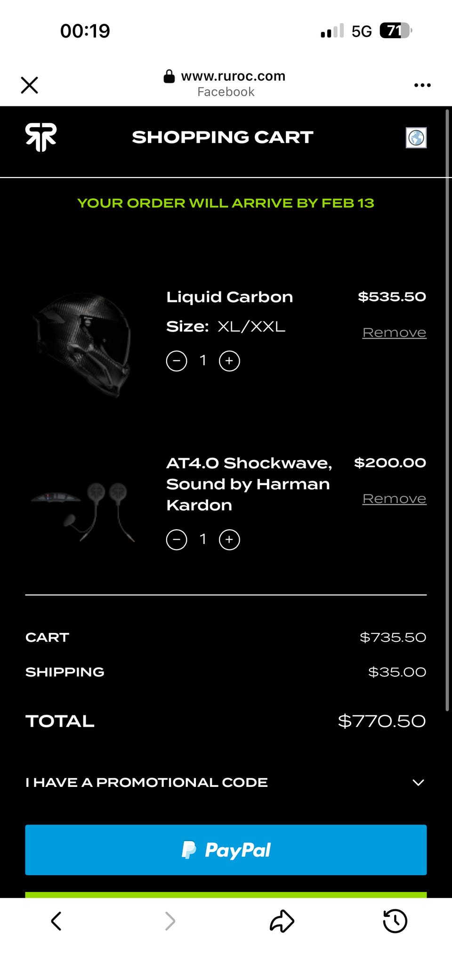
Task: Open the globe region selector
Action: [416, 138]
